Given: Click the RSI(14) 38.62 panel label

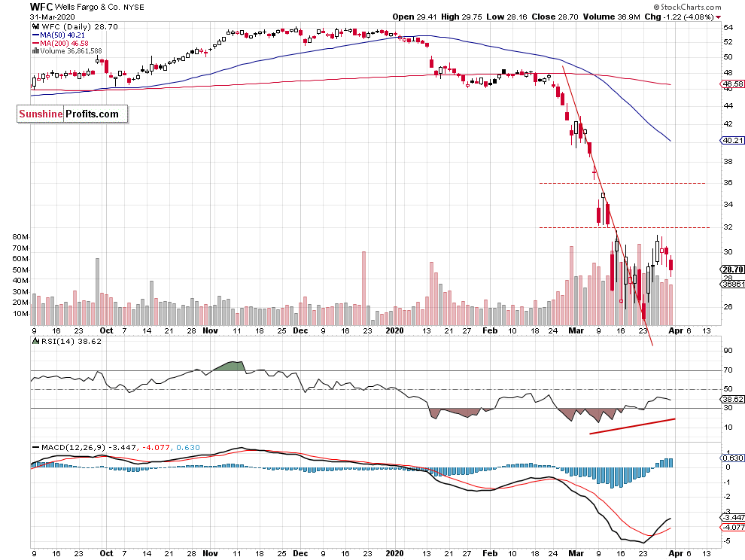Looking at the screenshot, I should click(71, 341).
